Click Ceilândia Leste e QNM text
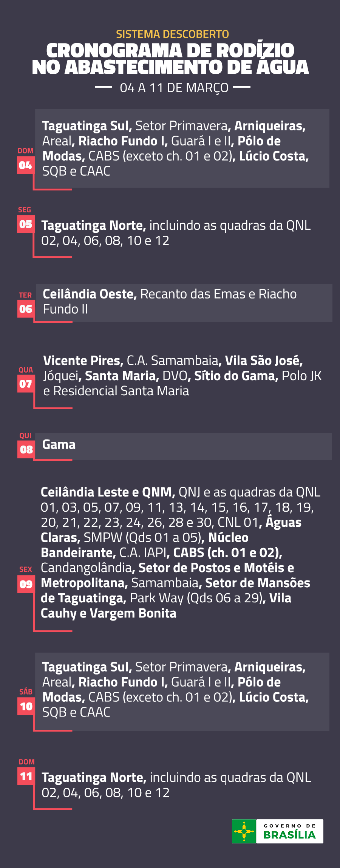Screen dimensions: 340x868 (108, 492)
